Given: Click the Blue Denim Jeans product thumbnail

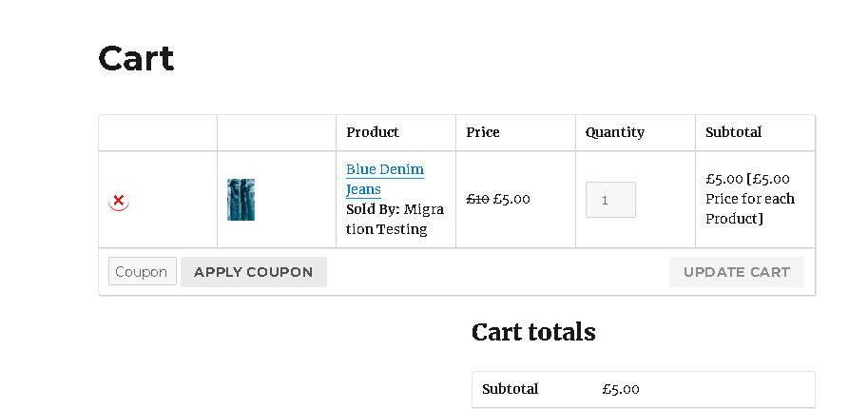Looking at the screenshot, I should pos(241,200).
